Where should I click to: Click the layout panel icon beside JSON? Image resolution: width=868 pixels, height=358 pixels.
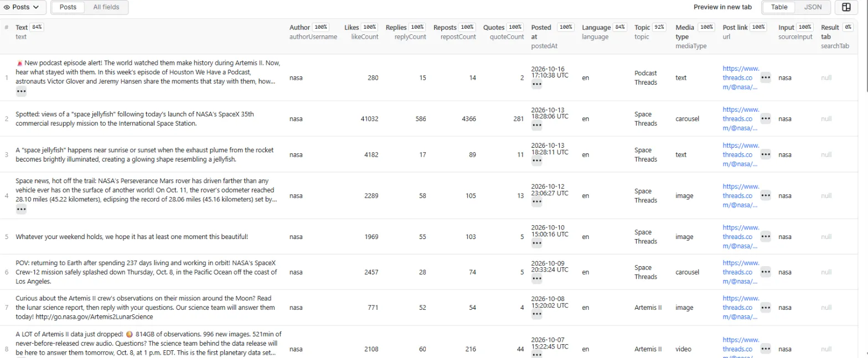click(x=846, y=7)
